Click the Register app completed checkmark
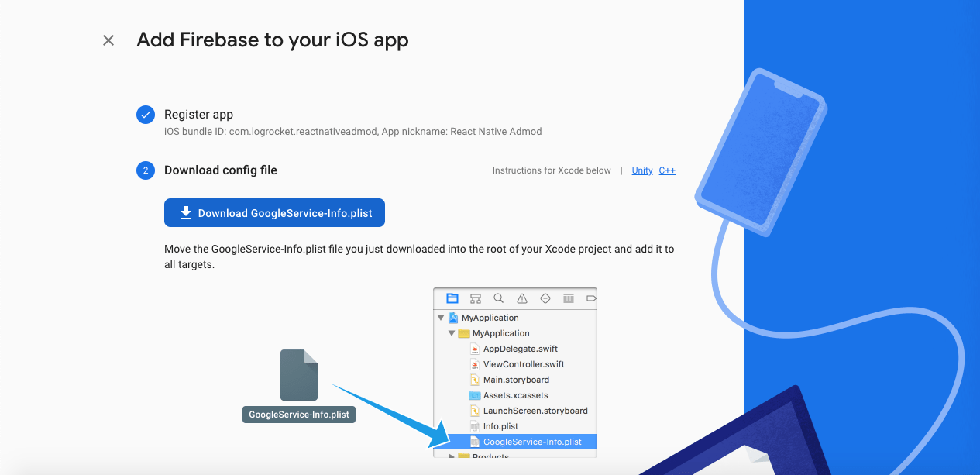This screenshot has height=475, width=980. (146, 114)
